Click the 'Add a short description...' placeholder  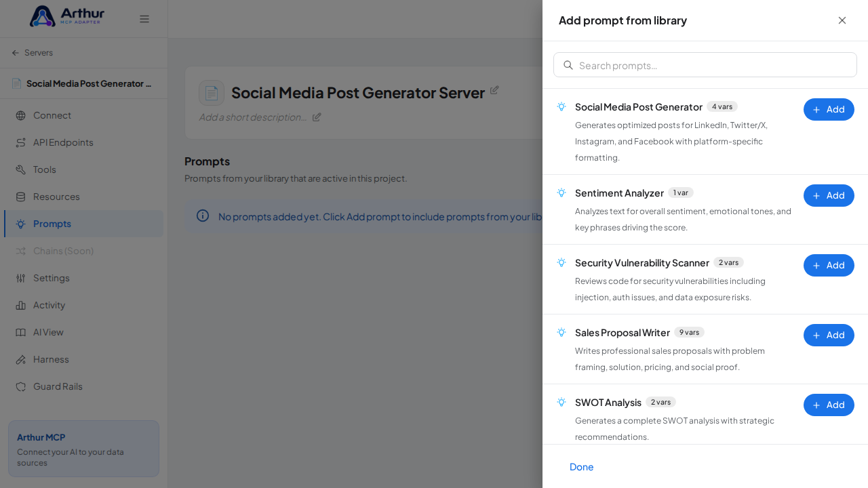pos(253,117)
